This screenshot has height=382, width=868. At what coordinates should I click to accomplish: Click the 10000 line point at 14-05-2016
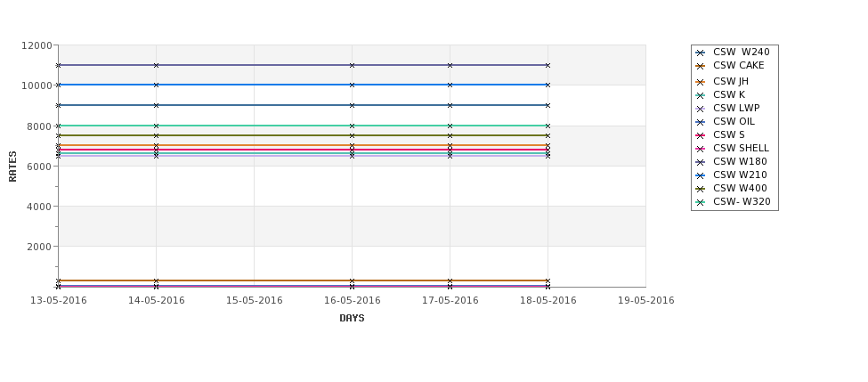pos(156,85)
